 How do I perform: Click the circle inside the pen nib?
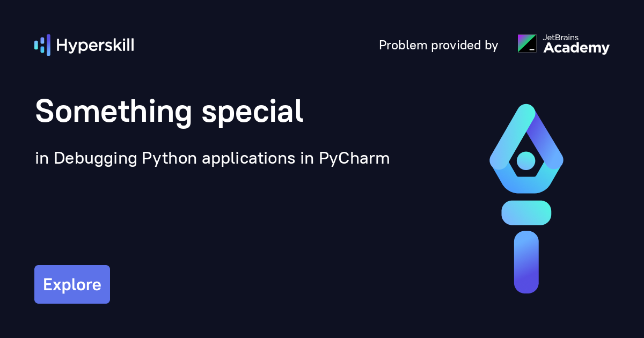click(526, 160)
